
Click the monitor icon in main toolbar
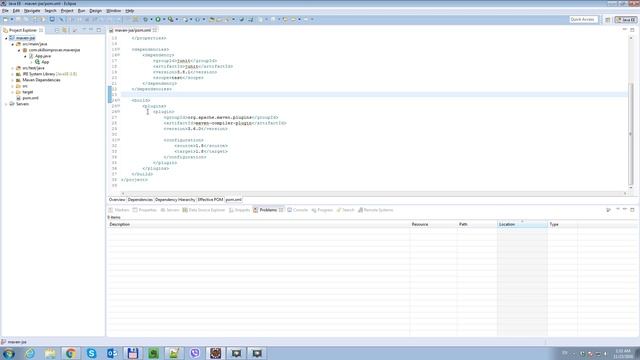tap(52, 19)
